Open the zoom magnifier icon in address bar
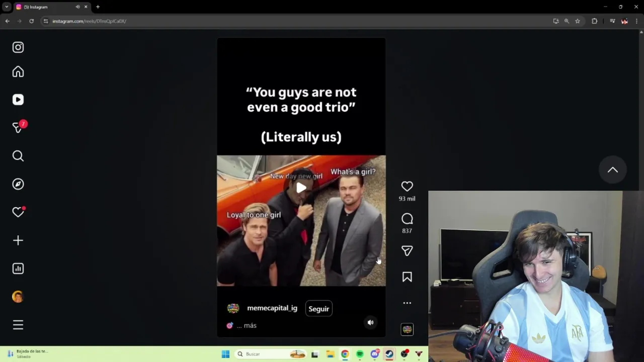The image size is (644, 362). [567, 21]
